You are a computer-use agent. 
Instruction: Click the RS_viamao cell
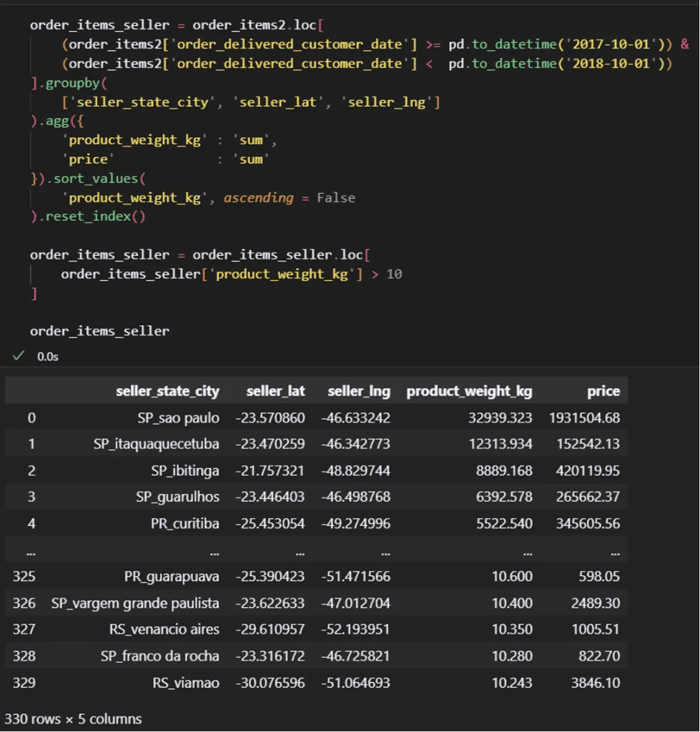point(185,683)
